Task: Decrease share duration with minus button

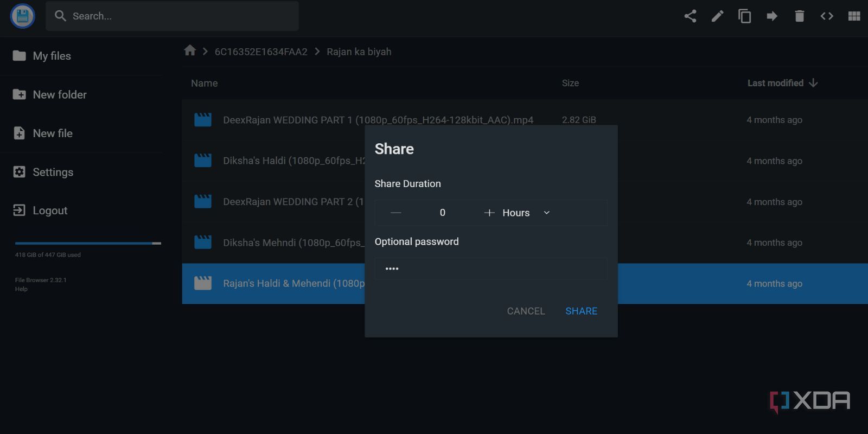Action: point(396,213)
